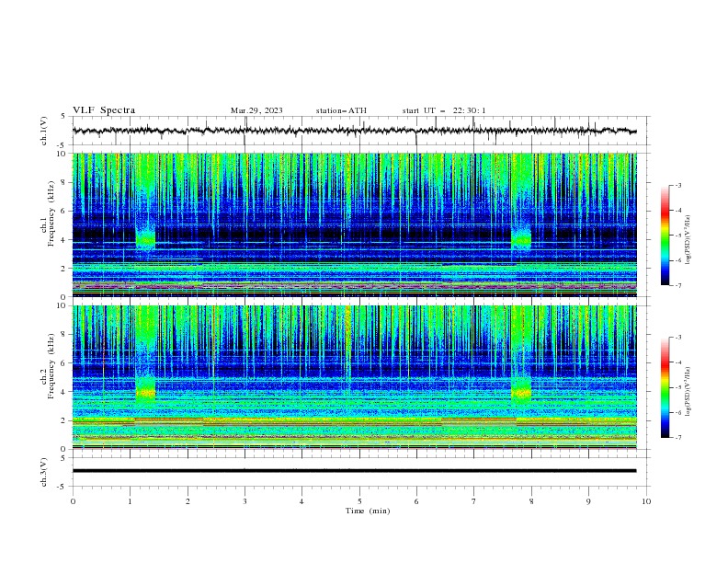Click the 4 kHz burst after minute 1 in ch.2 spectrogram
This screenshot has height=563, width=728.
tap(146, 390)
